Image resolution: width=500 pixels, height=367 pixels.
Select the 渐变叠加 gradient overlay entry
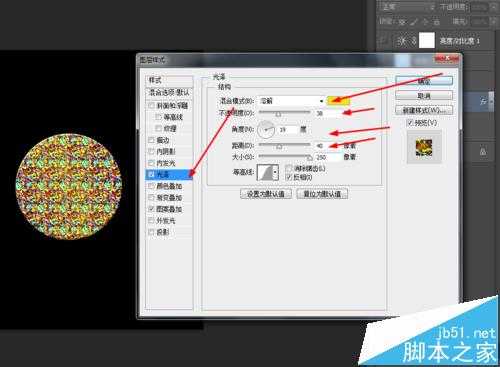tap(169, 198)
